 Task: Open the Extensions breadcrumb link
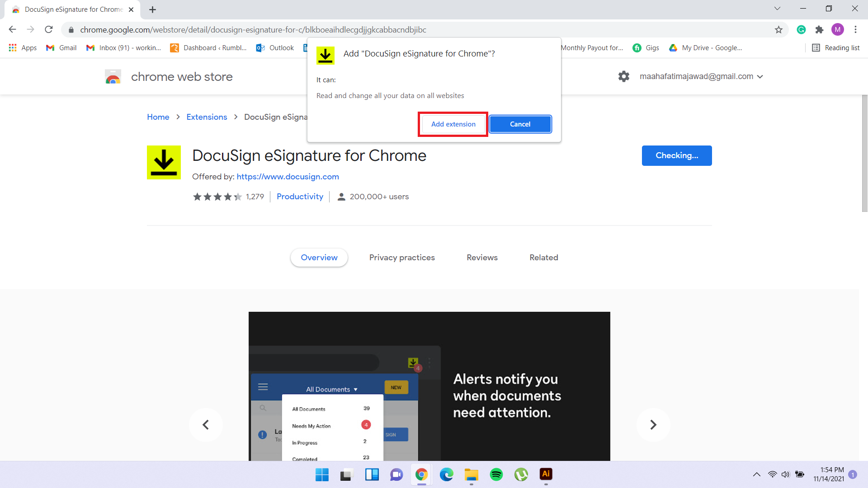[207, 117]
